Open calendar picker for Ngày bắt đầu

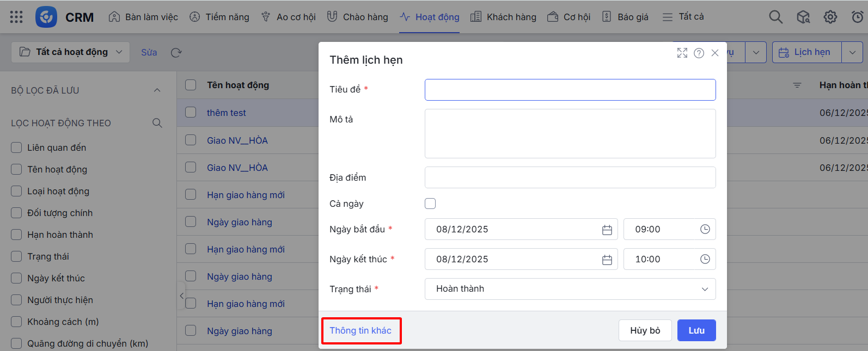(607, 230)
